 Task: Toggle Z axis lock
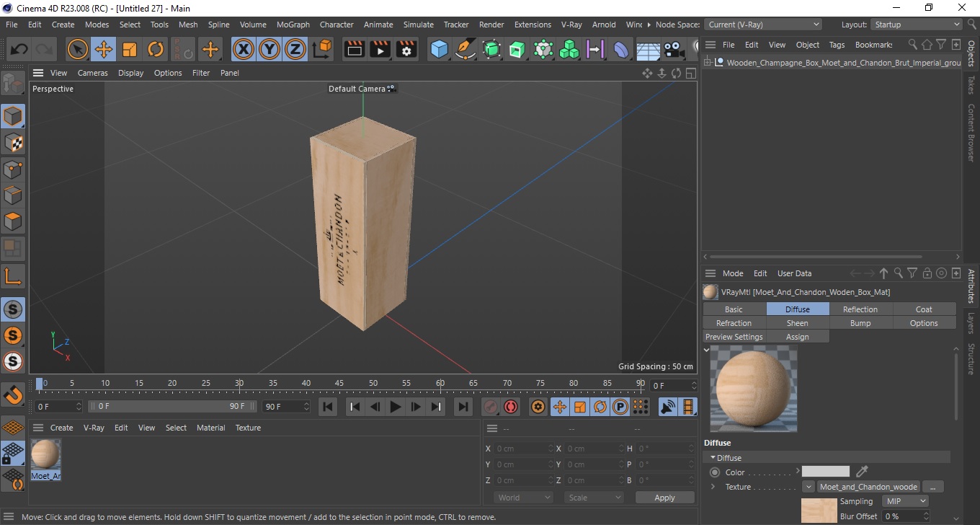295,50
